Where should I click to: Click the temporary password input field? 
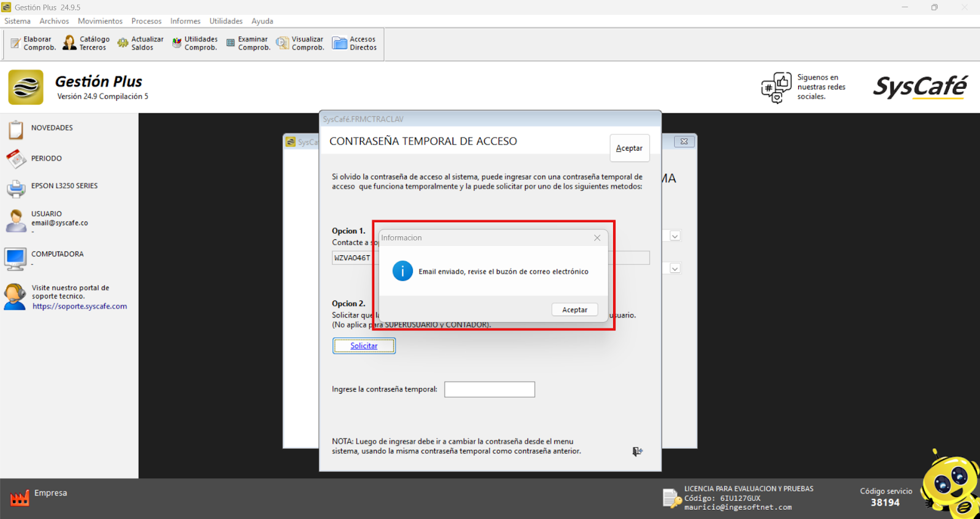click(489, 389)
